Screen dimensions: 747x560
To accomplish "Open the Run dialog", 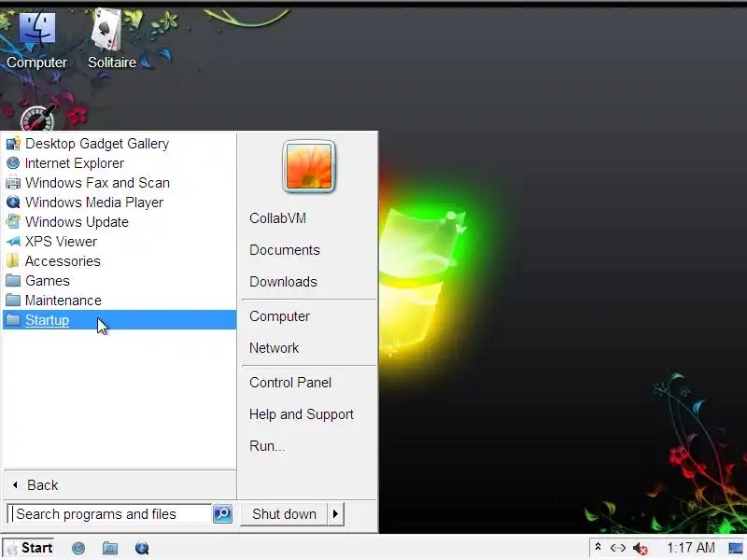I will pyautogui.click(x=267, y=446).
